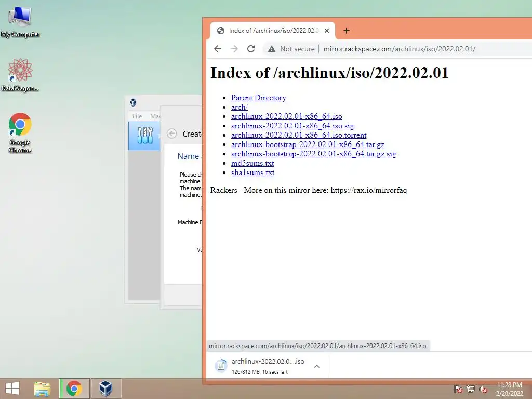Open File Explorer from taskbar
The height and width of the screenshot is (399, 532).
point(42,389)
